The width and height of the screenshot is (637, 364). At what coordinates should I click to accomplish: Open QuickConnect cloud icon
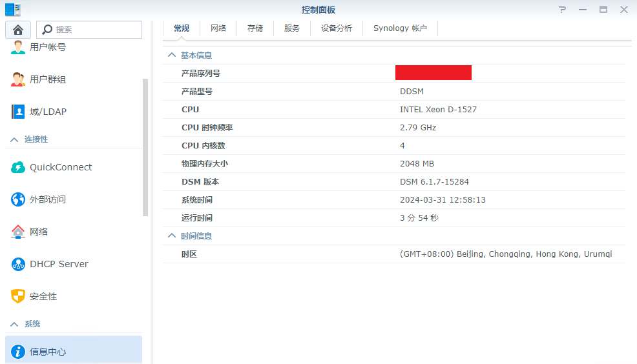pyautogui.click(x=18, y=167)
